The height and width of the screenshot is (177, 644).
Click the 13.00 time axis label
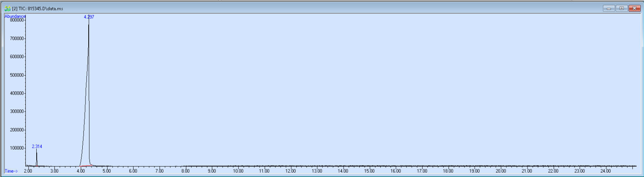317,171
